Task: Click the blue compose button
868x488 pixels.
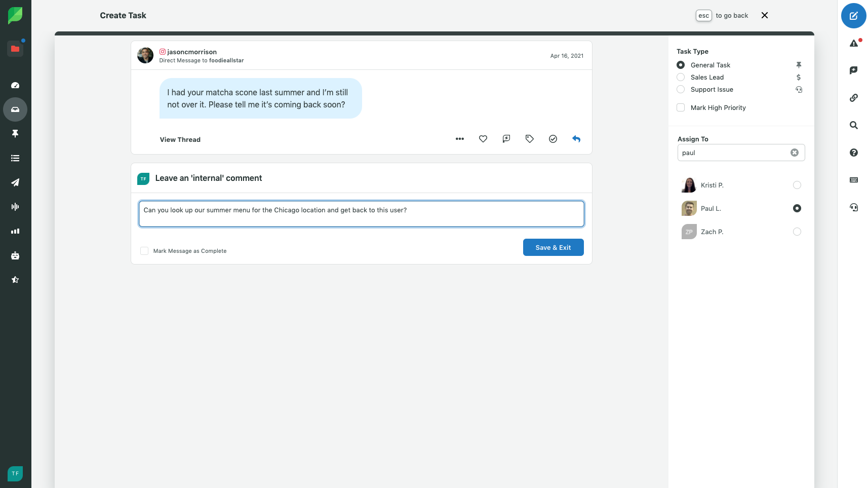Action: click(x=853, y=16)
